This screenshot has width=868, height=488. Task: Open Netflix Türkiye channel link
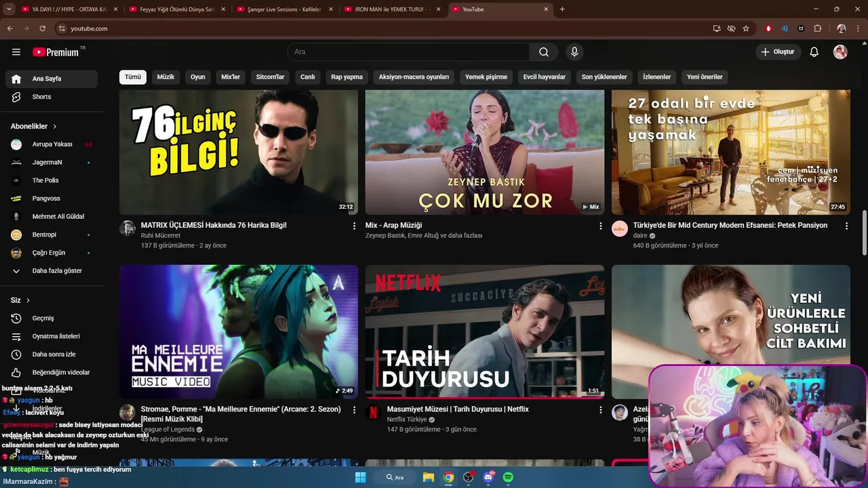pyautogui.click(x=407, y=420)
